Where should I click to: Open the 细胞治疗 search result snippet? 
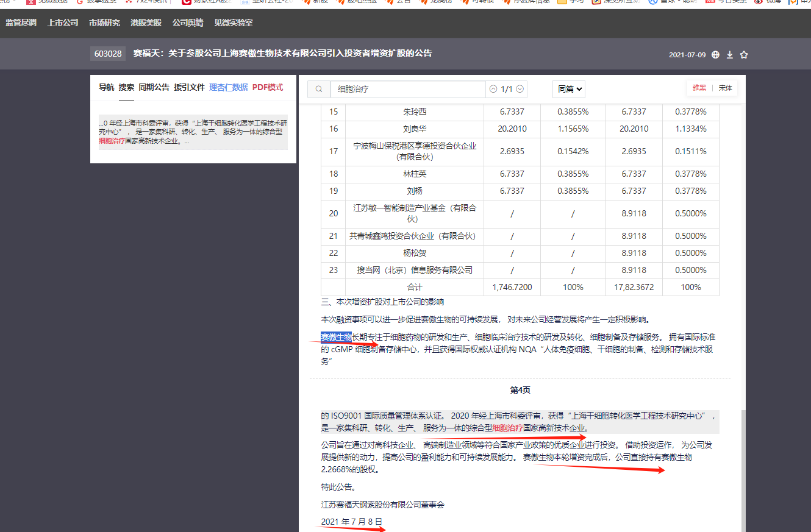tap(193, 132)
